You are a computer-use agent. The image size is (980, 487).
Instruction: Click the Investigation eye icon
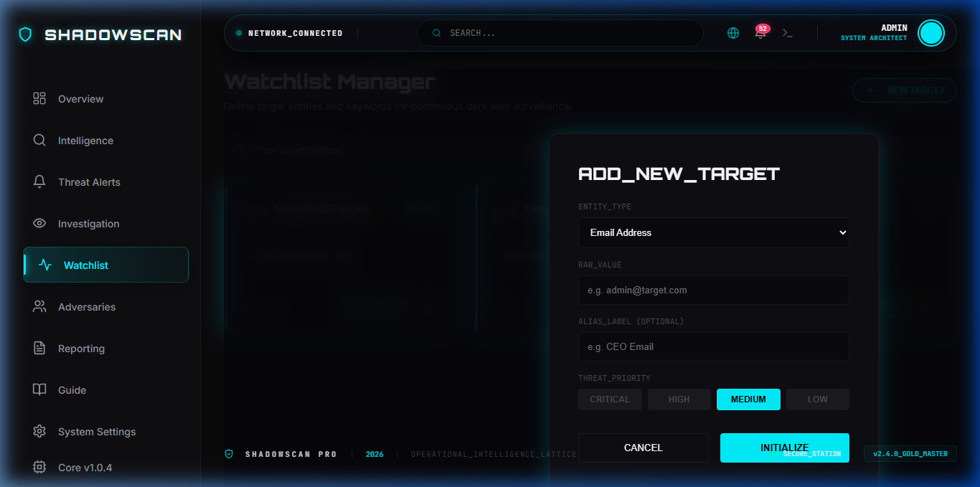39,223
